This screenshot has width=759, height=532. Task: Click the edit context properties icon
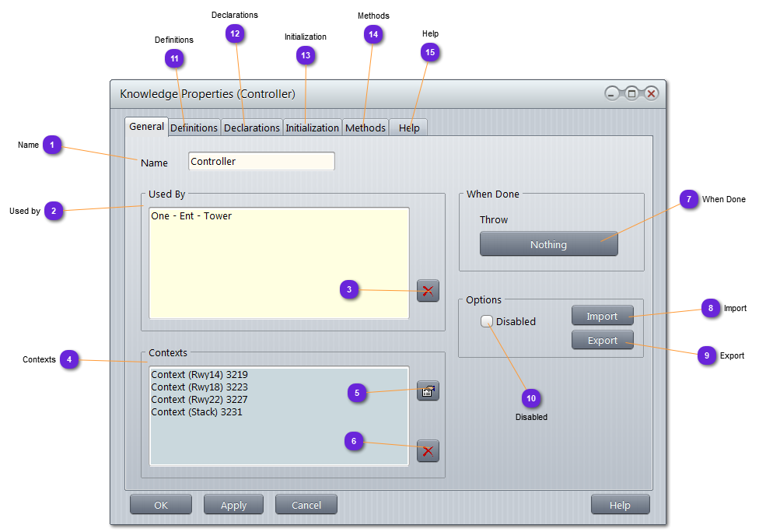click(428, 391)
